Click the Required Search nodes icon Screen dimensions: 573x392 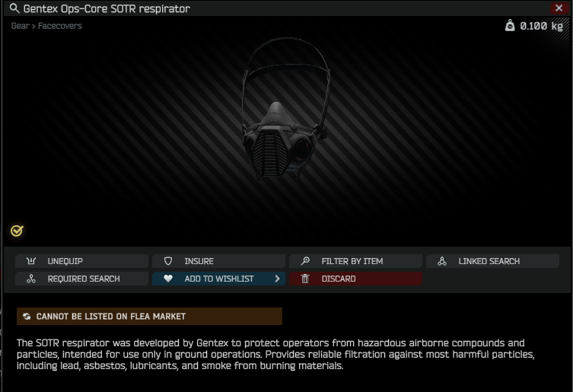pyautogui.click(x=31, y=279)
